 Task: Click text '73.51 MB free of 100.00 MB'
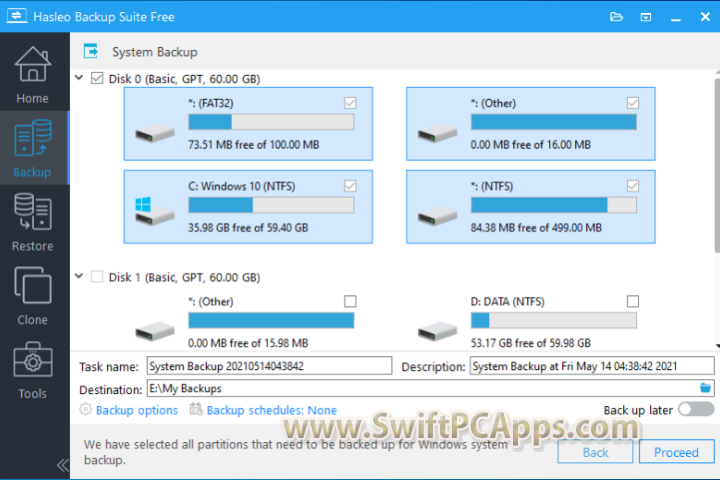(253, 145)
